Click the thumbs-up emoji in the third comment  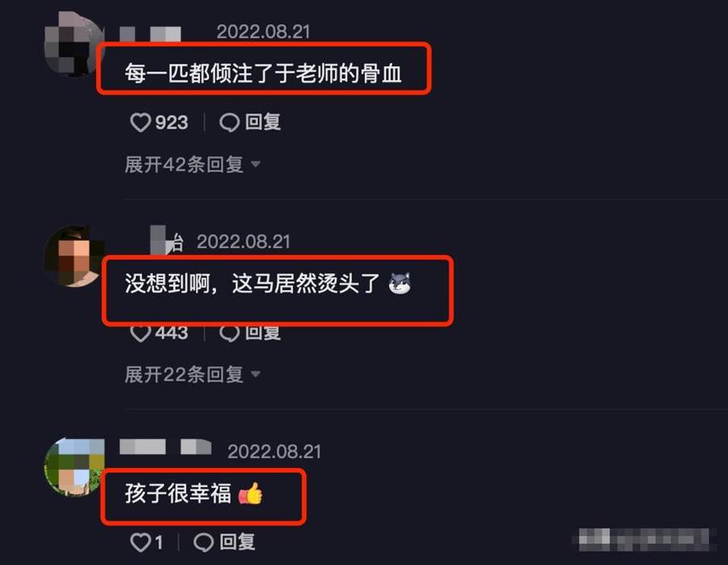(x=251, y=494)
